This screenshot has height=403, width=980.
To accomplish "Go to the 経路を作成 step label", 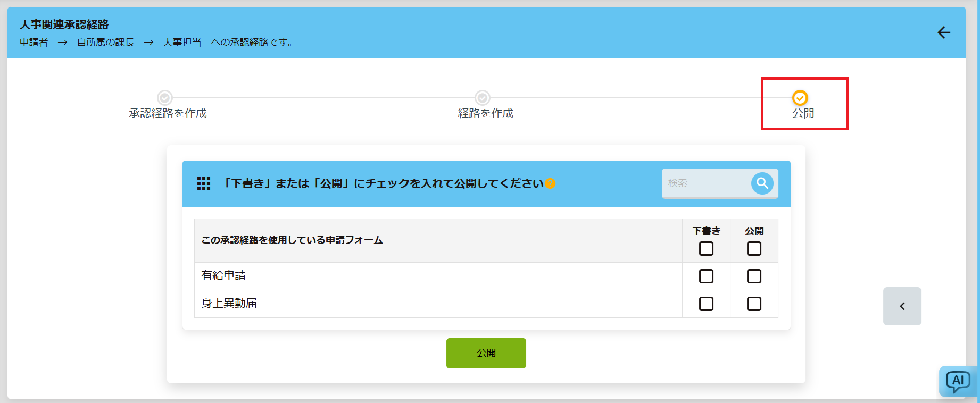I will pyautogui.click(x=485, y=113).
